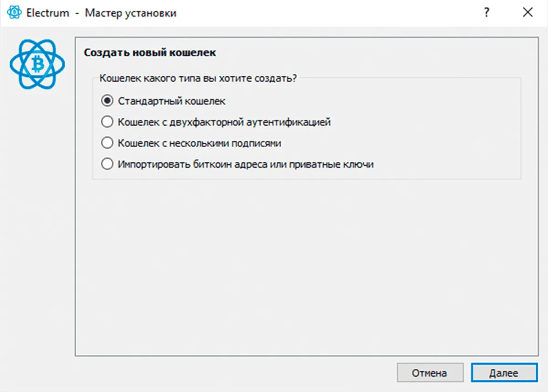Screen dimensions: 548x392
Task: Click the small Electrum icon in title bar
Action: tap(15, 13)
